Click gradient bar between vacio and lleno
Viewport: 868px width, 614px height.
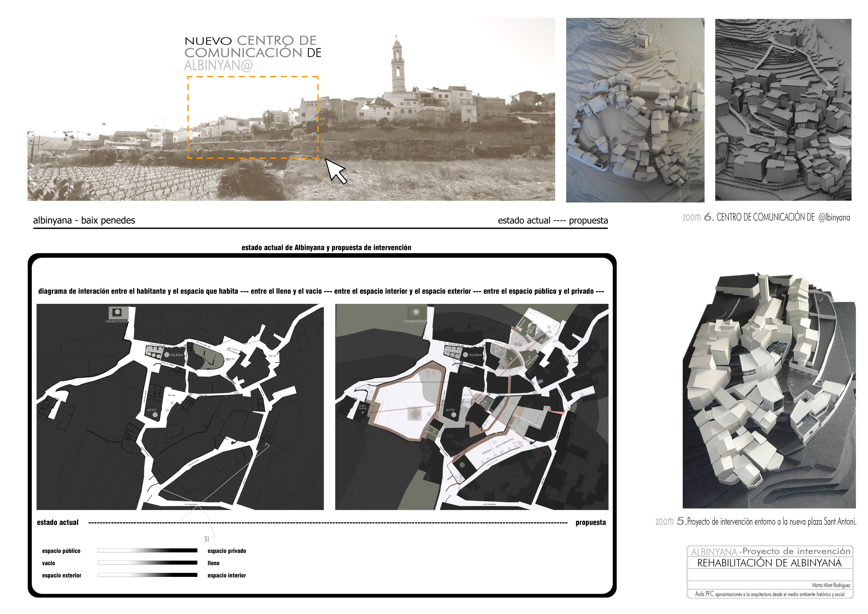pyautogui.click(x=147, y=563)
